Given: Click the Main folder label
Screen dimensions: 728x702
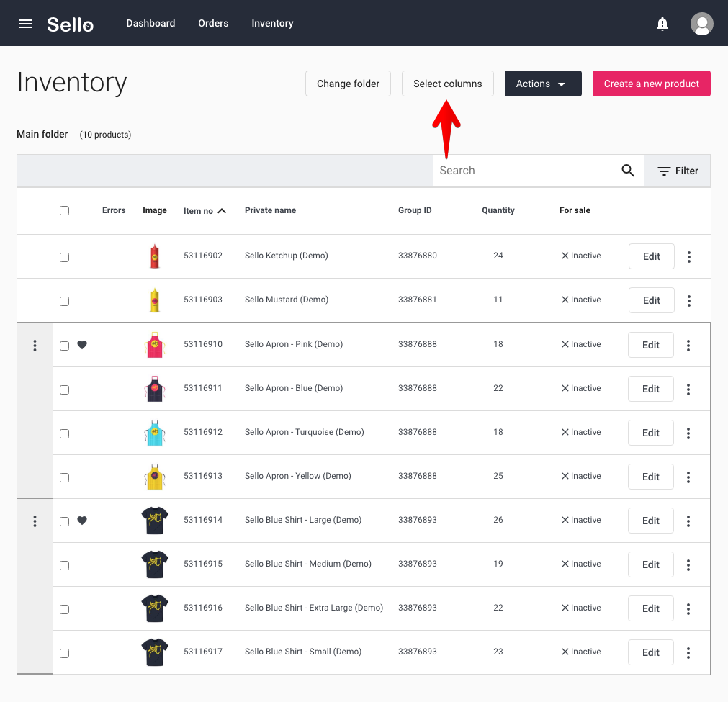Looking at the screenshot, I should pos(42,134).
